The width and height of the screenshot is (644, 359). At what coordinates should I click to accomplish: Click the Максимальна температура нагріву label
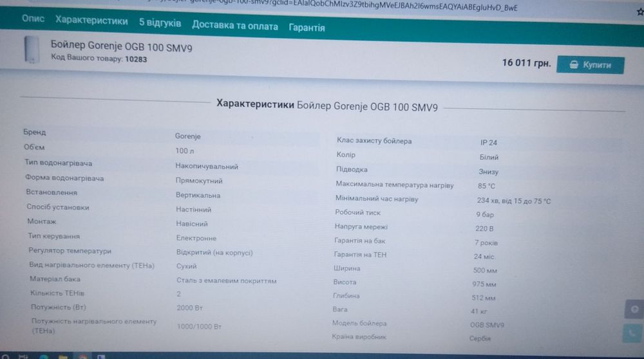tap(394, 185)
